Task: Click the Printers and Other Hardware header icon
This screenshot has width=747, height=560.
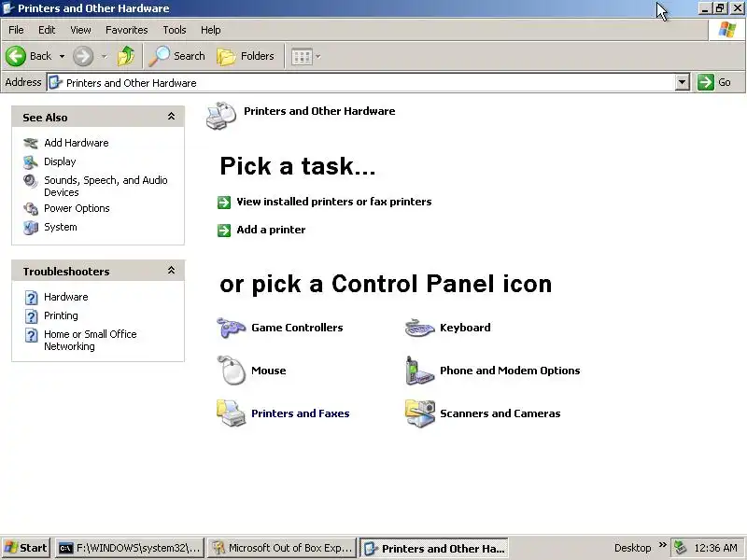Action: point(221,116)
